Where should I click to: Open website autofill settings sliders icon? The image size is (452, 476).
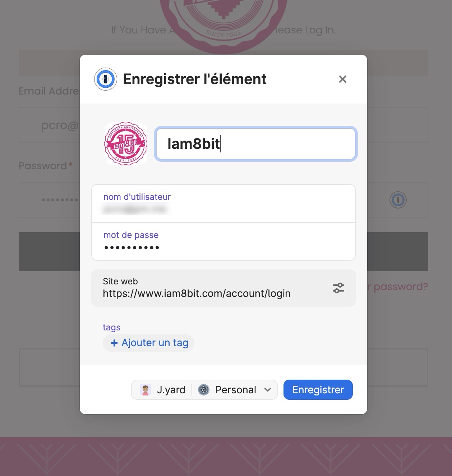click(338, 288)
